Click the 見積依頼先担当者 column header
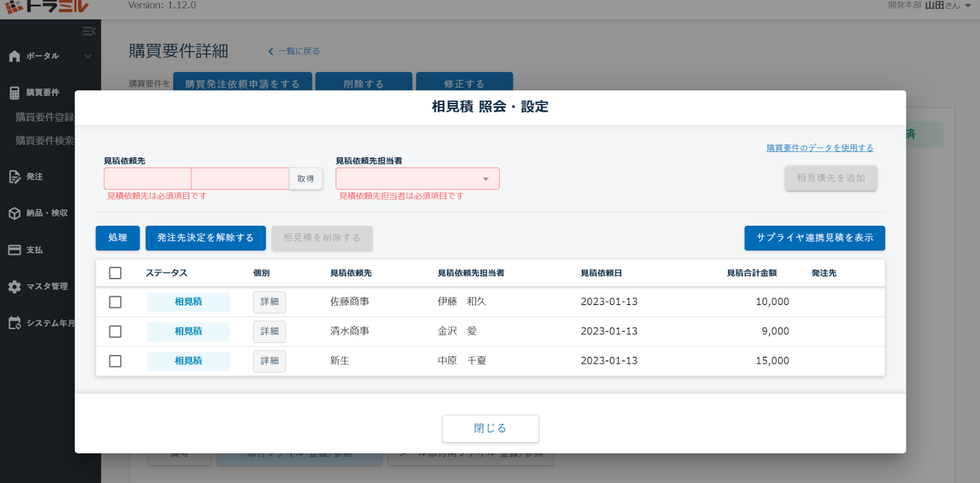The width and height of the screenshot is (980, 483). pos(471,273)
